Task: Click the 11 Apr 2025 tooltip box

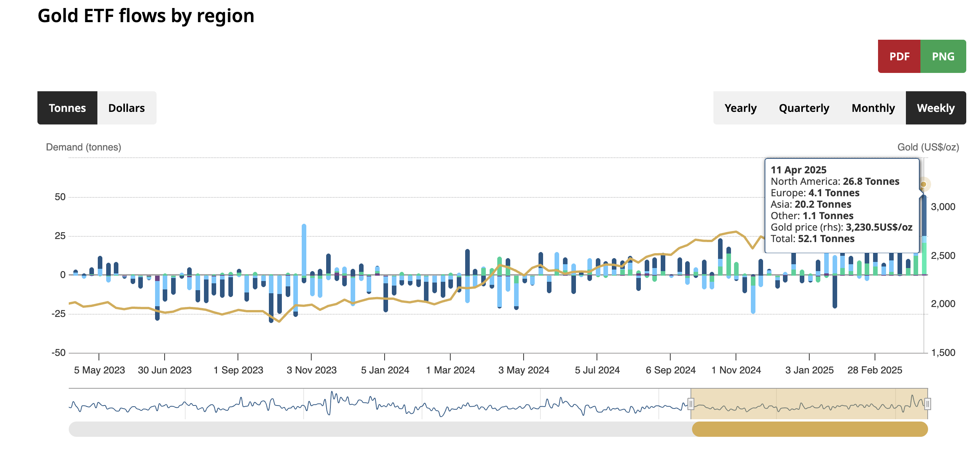Action: tap(841, 205)
